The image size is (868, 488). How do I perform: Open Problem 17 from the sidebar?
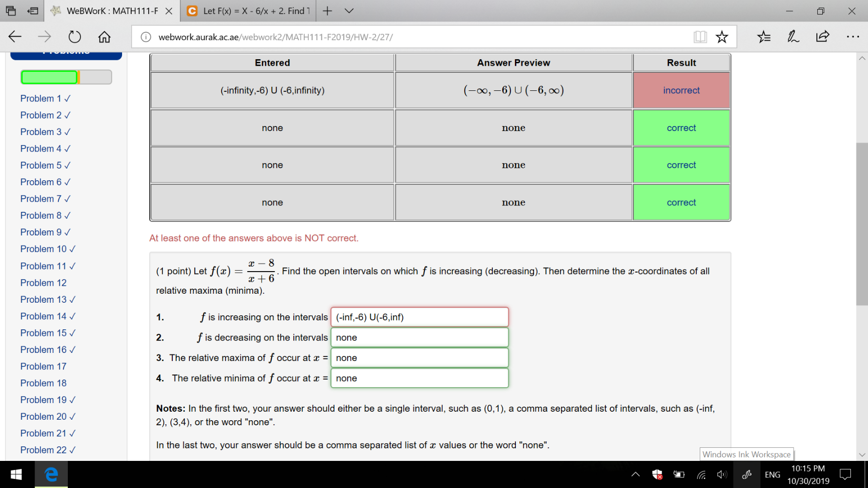tap(43, 366)
